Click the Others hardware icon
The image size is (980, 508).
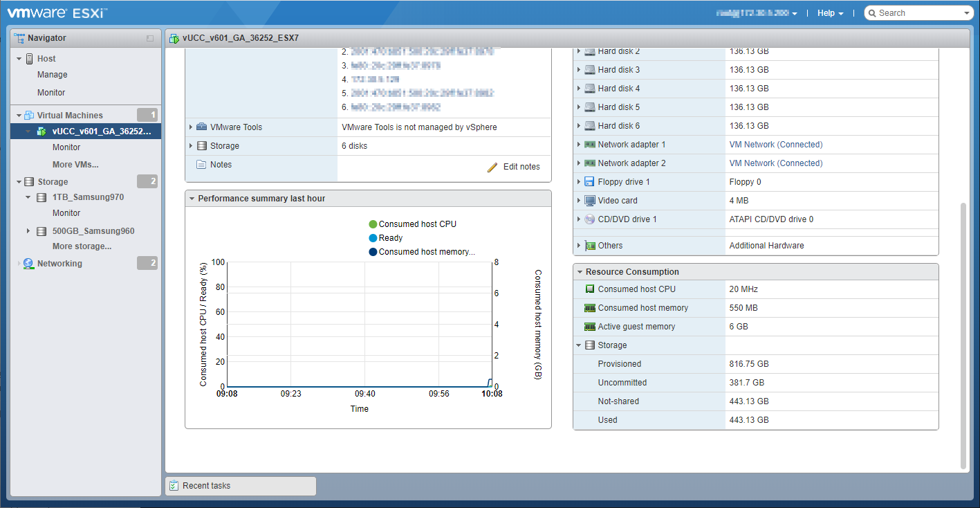click(x=590, y=246)
